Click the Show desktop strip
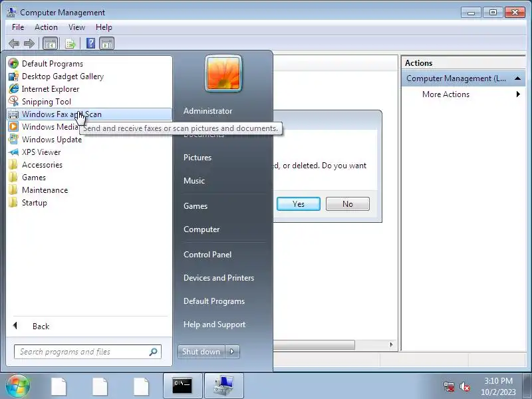 (x=527, y=386)
